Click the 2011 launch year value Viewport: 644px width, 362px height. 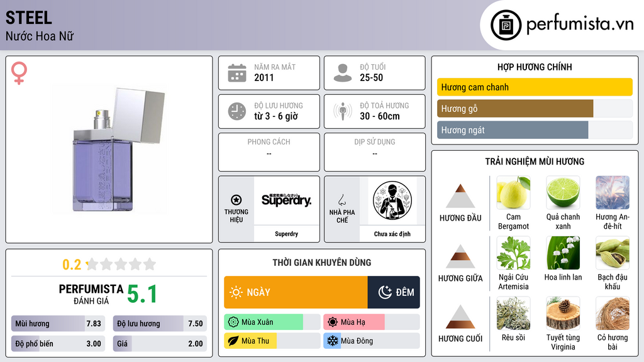tap(264, 77)
